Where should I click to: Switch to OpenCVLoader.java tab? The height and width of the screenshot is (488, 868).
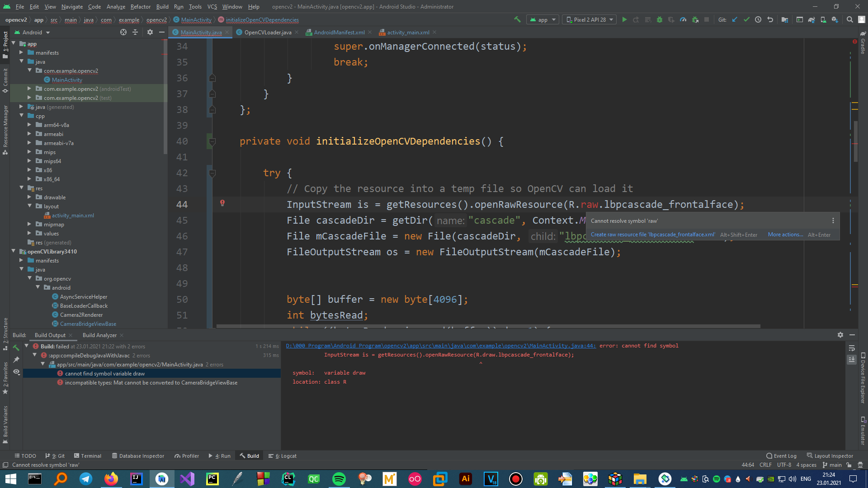coord(268,32)
